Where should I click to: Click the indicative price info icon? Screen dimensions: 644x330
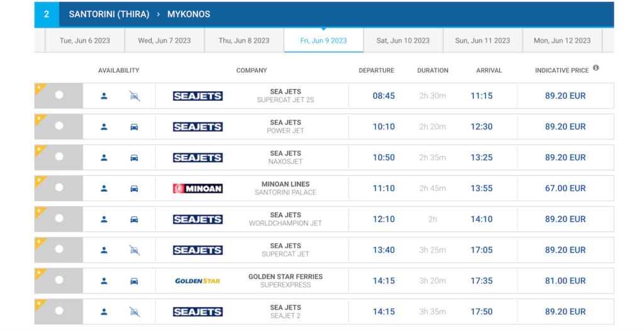point(596,68)
